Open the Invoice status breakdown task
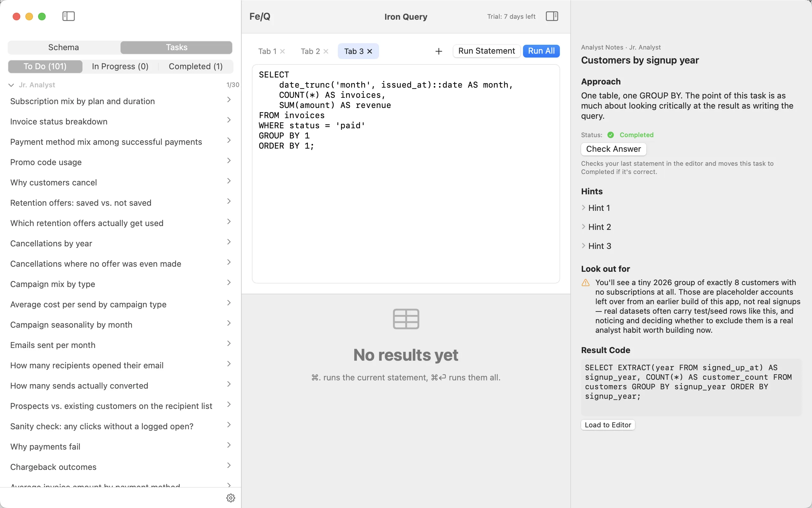 [121, 122]
